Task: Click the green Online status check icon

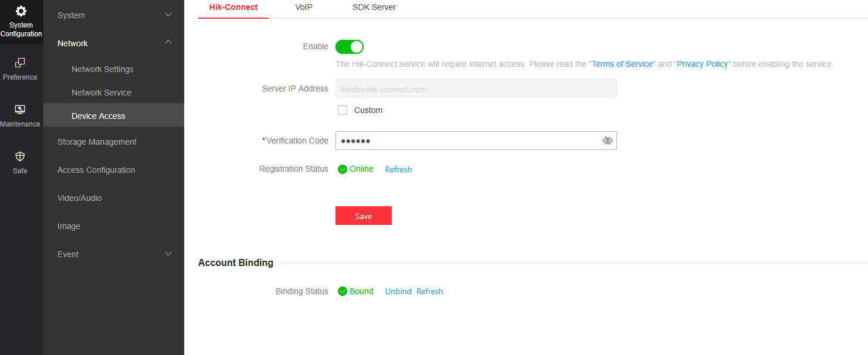Action: [x=343, y=169]
